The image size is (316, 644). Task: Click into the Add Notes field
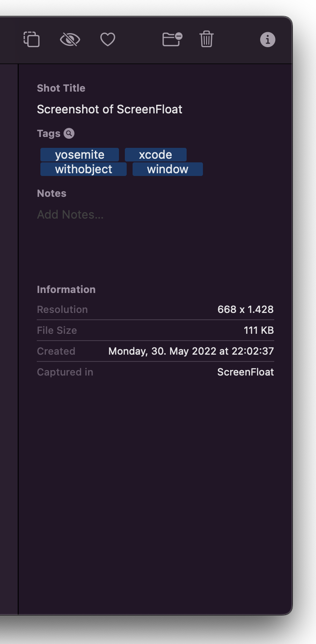(x=155, y=215)
